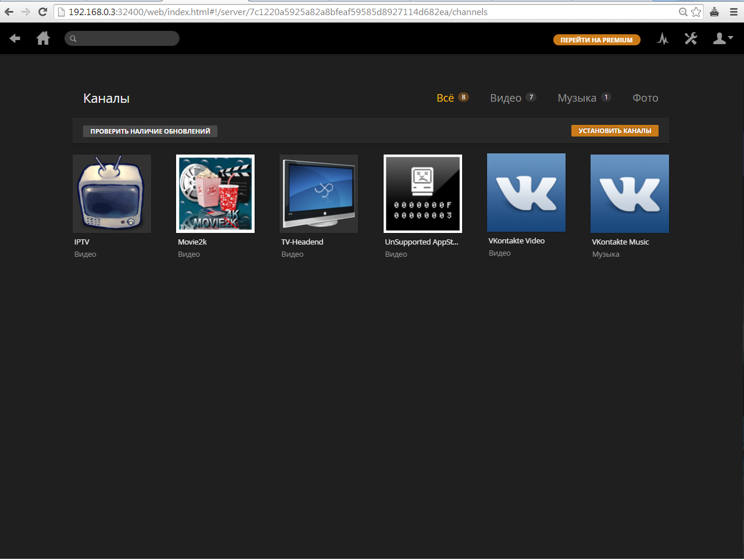Open the TV-Headend channel thumbnail
Viewport: 744px width, 560px height.
coord(319,193)
